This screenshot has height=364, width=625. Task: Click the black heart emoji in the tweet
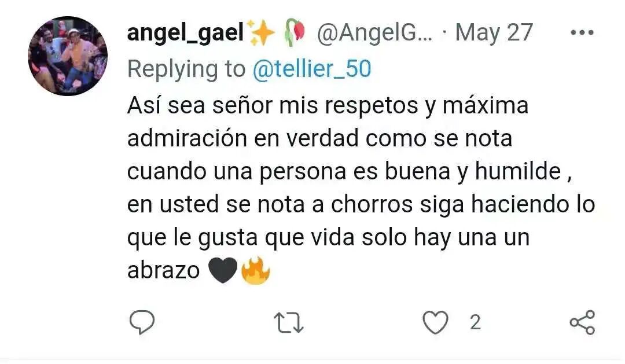223,270
